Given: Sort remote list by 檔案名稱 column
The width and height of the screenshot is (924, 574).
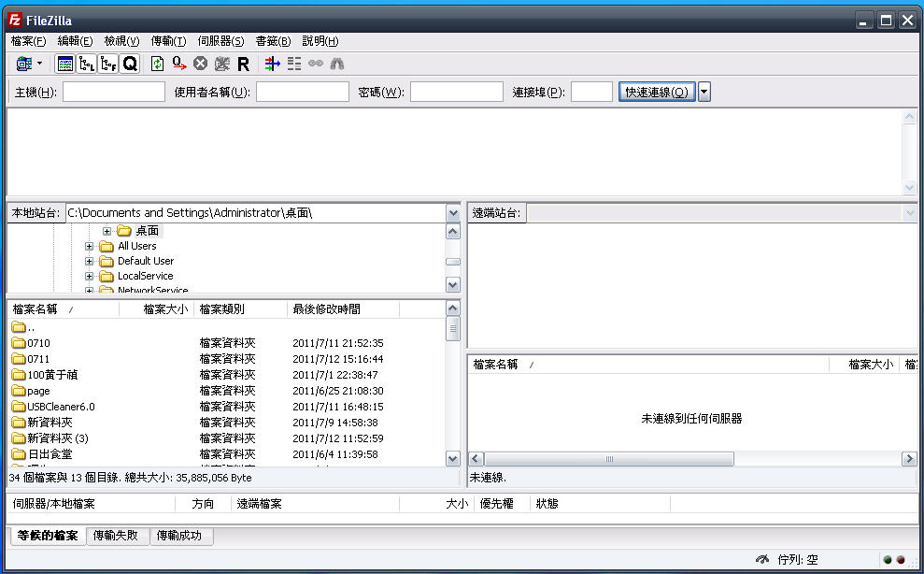Looking at the screenshot, I should click(648, 365).
